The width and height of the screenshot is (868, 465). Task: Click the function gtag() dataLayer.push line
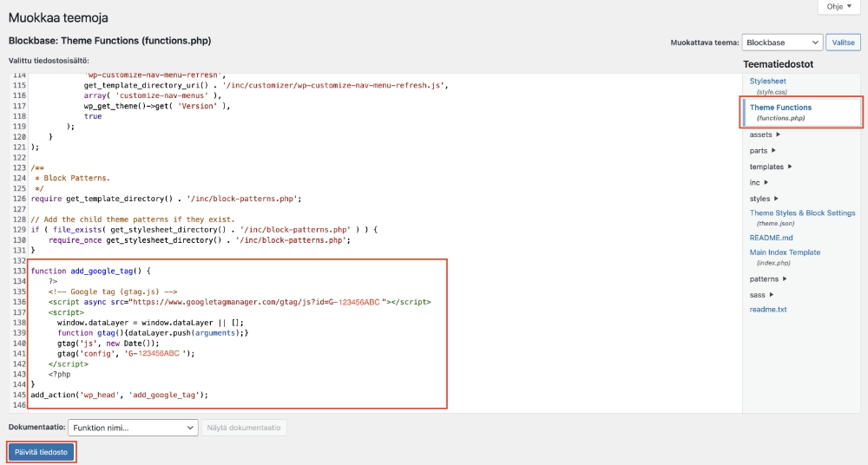154,333
